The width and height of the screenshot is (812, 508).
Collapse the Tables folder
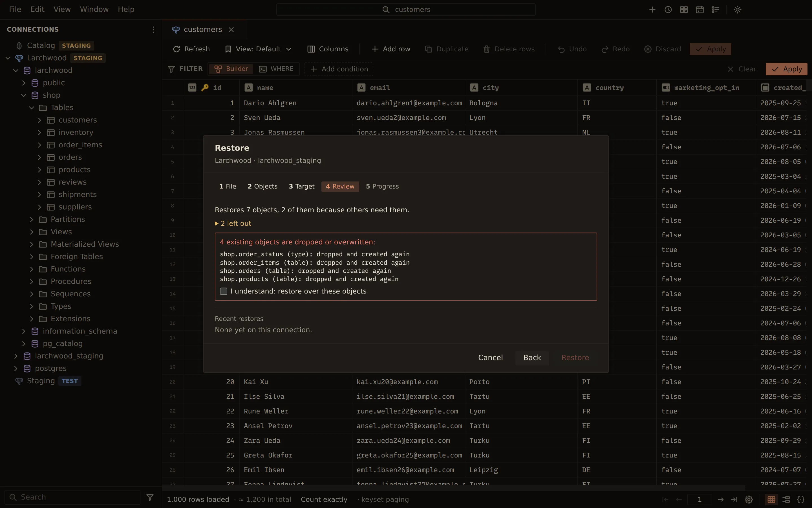click(32, 108)
